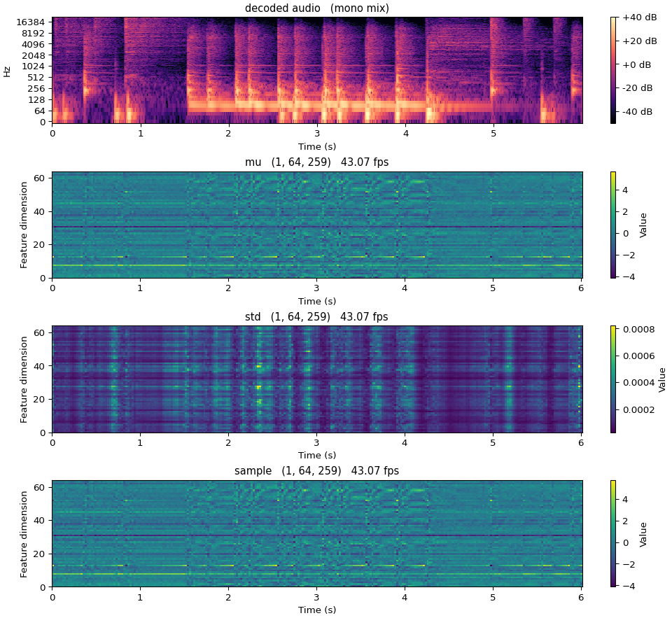Click the 'Value' label of mu colorbar
Screen dimensions: 672x618
click(x=643, y=225)
